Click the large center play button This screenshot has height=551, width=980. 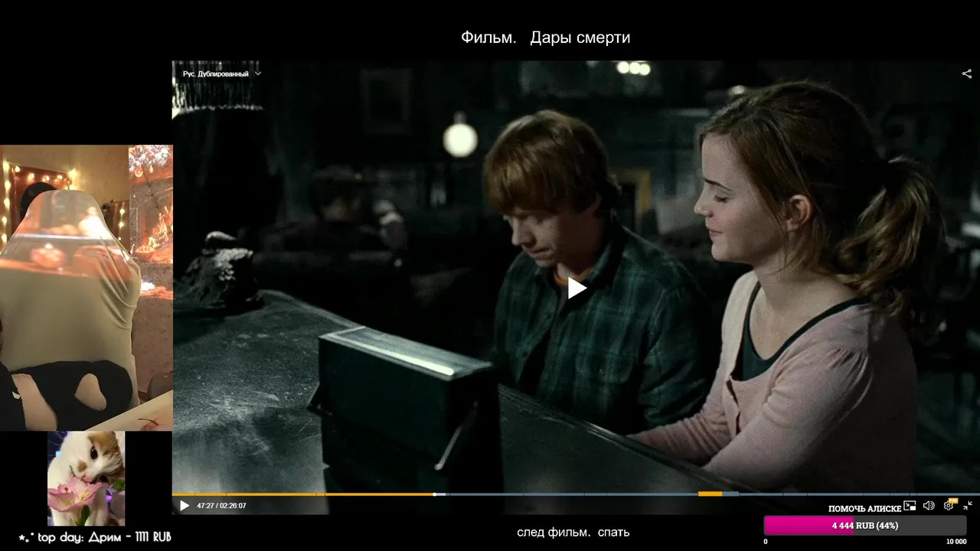pyautogui.click(x=577, y=289)
